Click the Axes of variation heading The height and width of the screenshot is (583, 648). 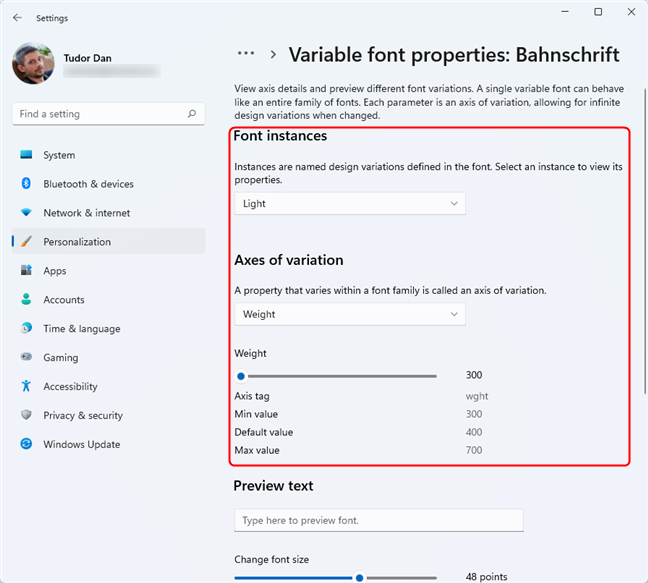coord(289,260)
